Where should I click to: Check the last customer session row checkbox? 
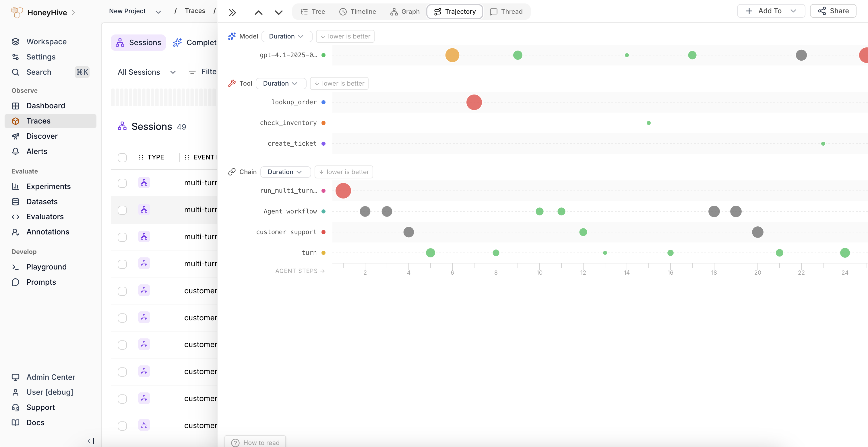pyautogui.click(x=122, y=426)
